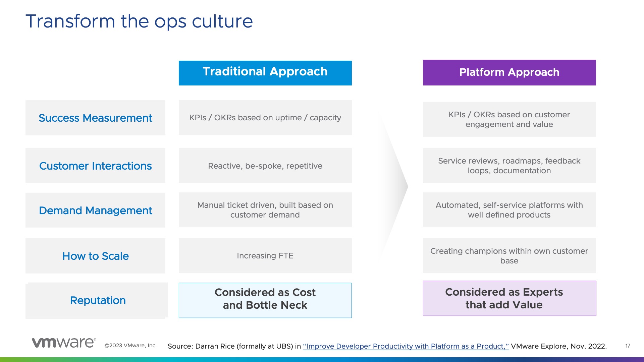The image size is (644, 362).
Task: Click the slide title Transform the ops culture
Action: point(139,21)
